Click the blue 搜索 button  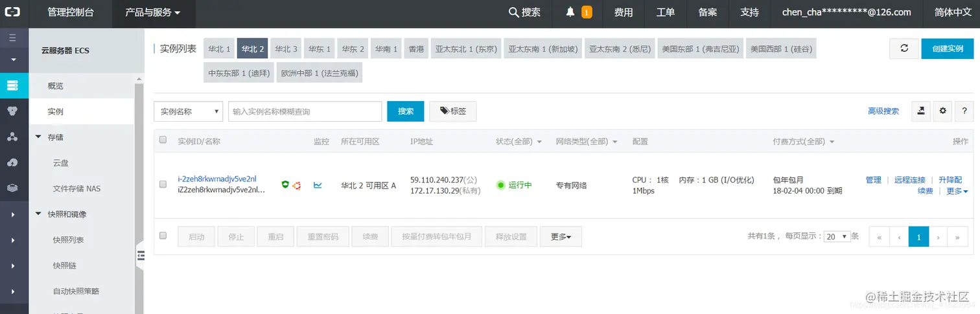click(x=406, y=111)
